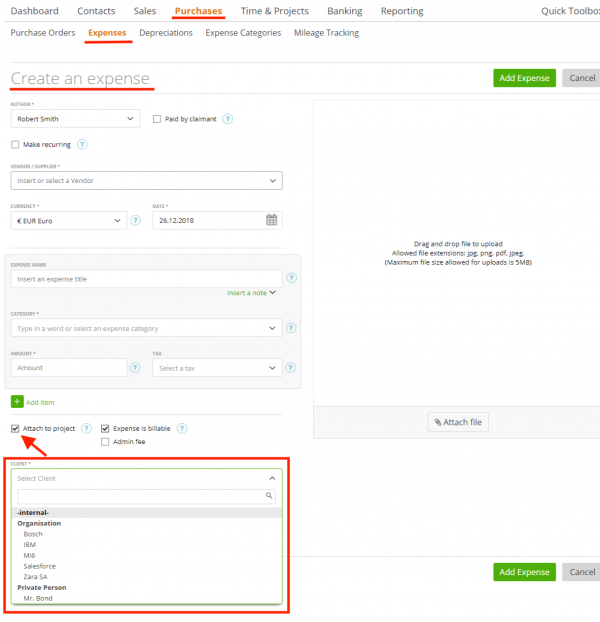Open help for Paid by claimant
Image resolution: width=600 pixels, height=622 pixels.
point(227,119)
